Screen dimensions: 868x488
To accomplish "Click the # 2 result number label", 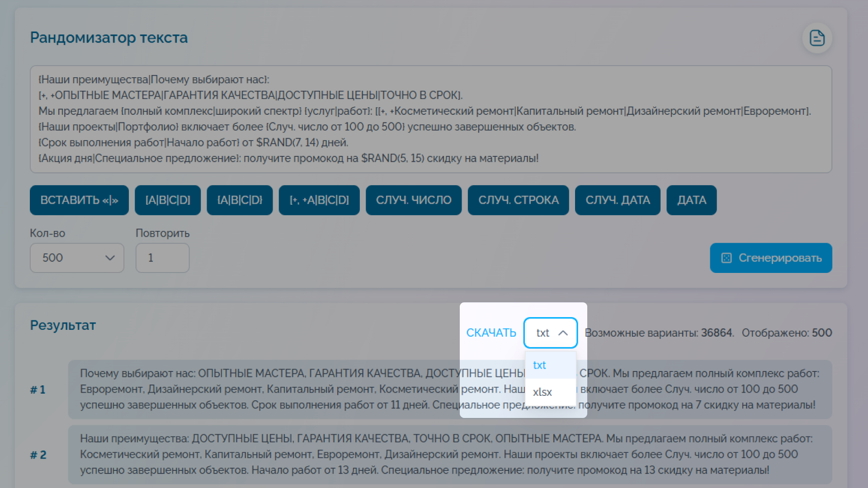I will pos(38,455).
